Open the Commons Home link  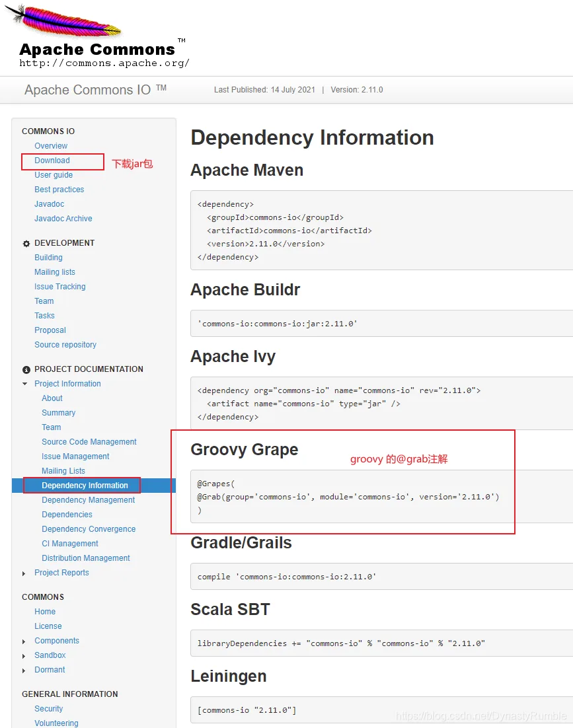(44, 612)
